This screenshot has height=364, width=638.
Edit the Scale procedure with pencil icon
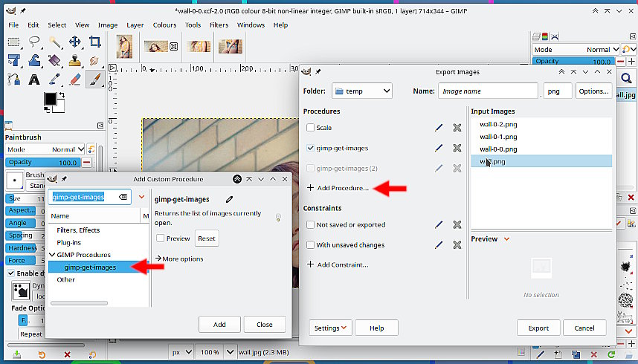coord(439,128)
